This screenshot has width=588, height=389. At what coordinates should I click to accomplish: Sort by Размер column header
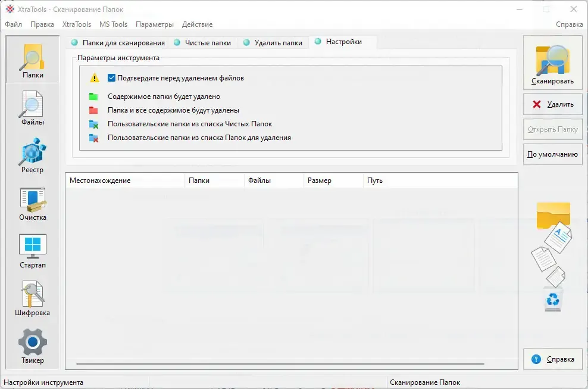point(333,181)
